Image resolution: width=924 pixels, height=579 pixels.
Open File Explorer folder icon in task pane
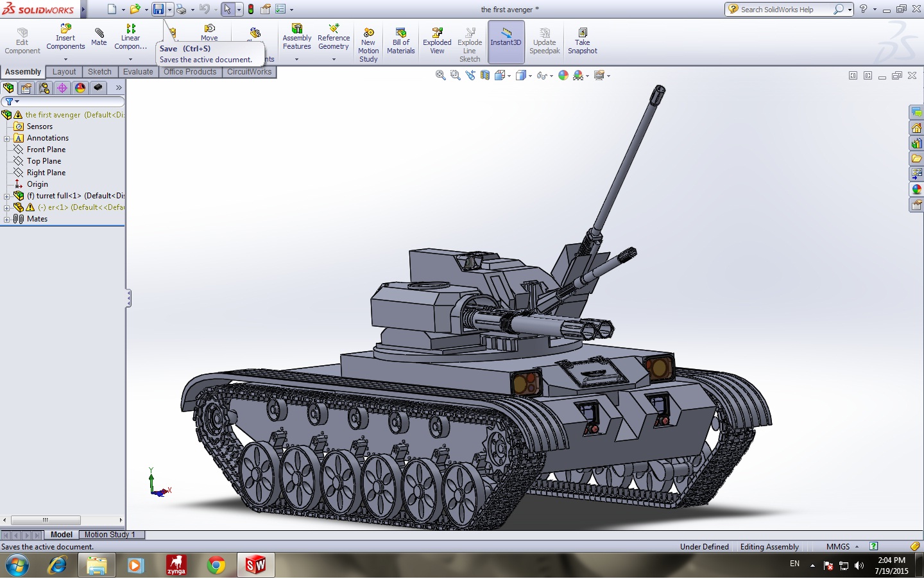click(916, 159)
